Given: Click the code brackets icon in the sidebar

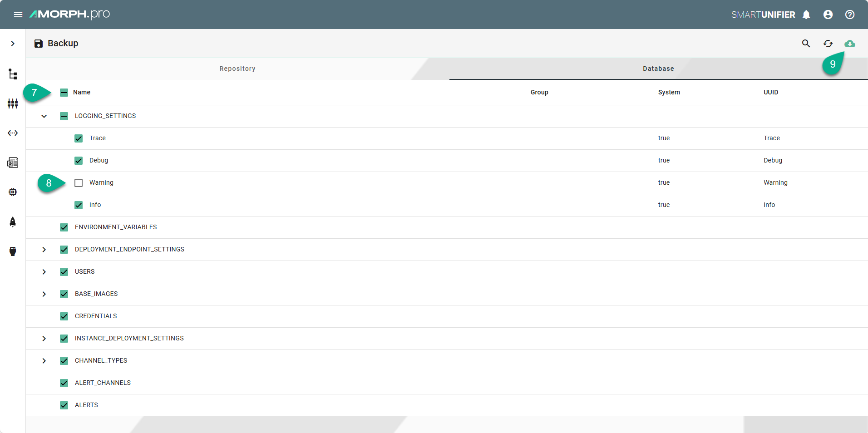Looking at the screenshot, I should coord(13,133).
